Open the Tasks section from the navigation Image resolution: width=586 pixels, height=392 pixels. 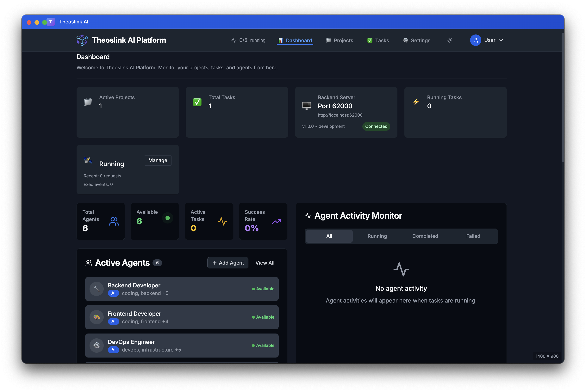[378, 40]
